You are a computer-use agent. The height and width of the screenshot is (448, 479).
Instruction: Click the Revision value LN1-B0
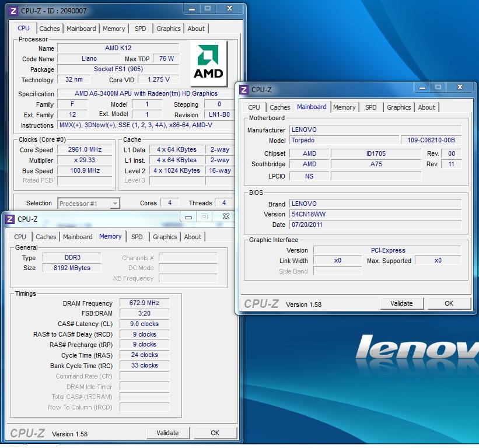tap(219, 114)
